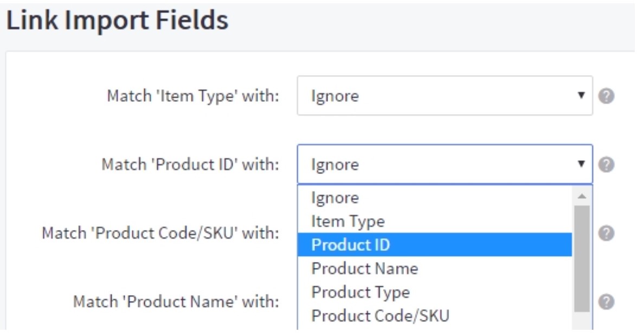
Task: Select the highlighted 'Product ID' option
Action: 350,245
